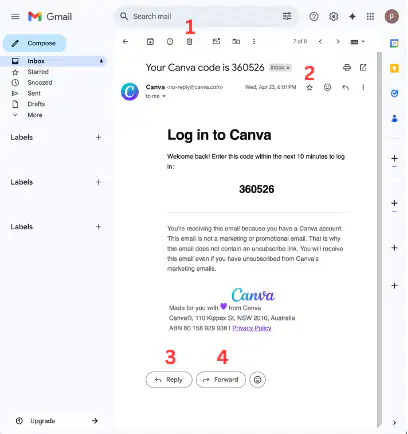The width and height of the screenshot is (408, 434).
Task: Toggle the main menu hamburger
Action: coord(15,16)
